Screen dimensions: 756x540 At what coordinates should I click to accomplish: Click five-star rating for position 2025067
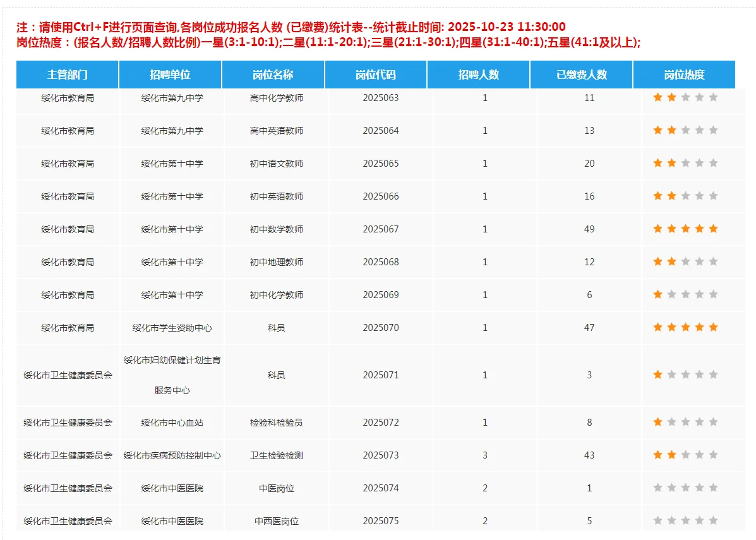point(685,229)
